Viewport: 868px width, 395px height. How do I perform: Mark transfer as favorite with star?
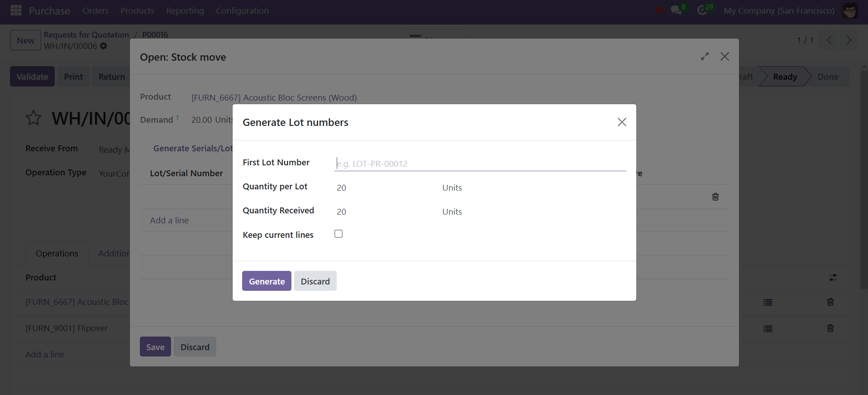[33, 118]
